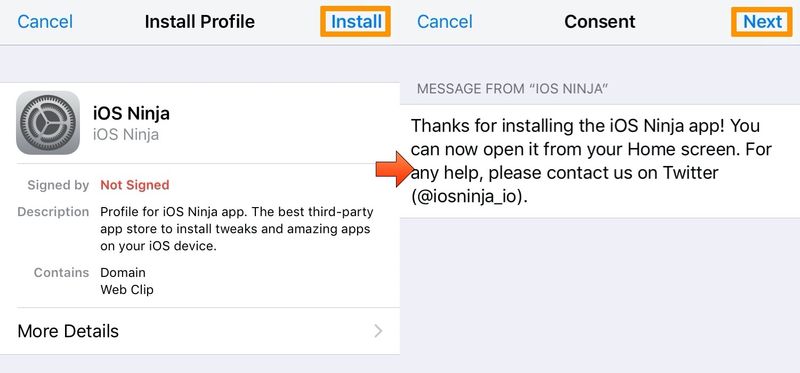
Task: Click the Install Profile title
Action: [x=199, y=21]
